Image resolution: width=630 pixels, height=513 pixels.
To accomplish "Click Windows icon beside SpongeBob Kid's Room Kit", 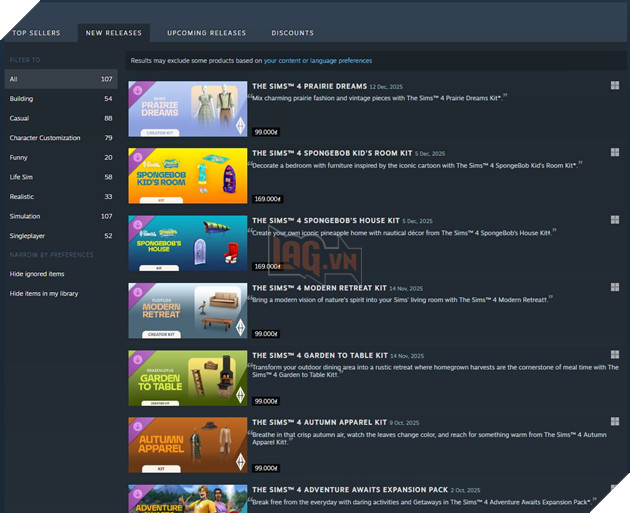I will coord(615,154).
